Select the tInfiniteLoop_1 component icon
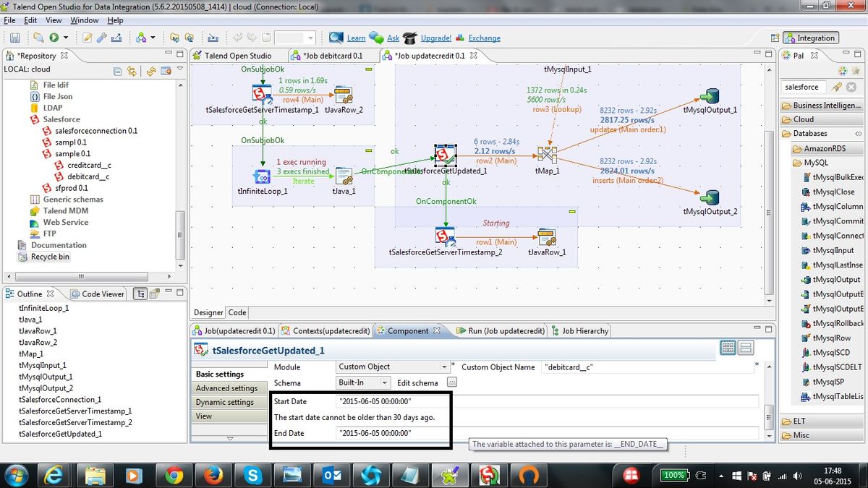 click(261, 175)
